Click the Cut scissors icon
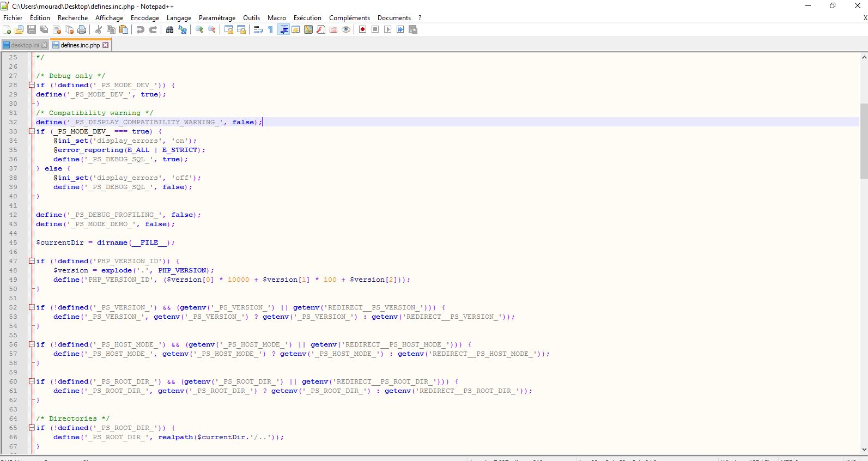Screen dimensions: 868x461 pyautogui.click(x=99, y=29)
